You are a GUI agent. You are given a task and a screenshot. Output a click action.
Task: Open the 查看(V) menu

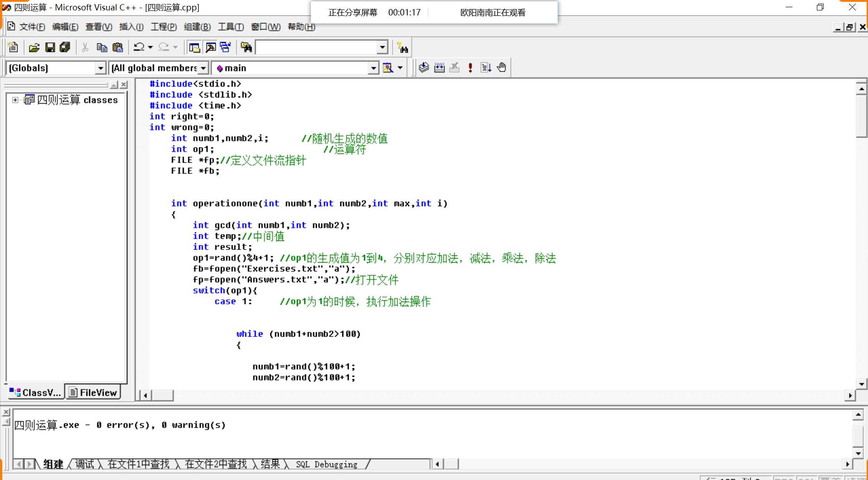point(99,27)
